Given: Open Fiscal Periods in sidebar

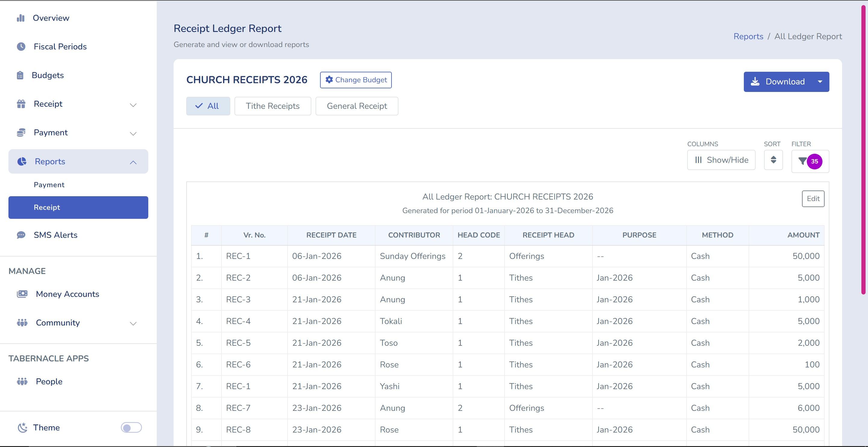Looking at the screenshot, I should 60,46.
